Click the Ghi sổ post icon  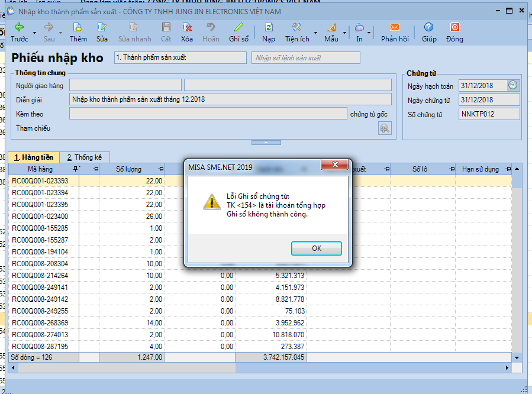tap(238, 28)
